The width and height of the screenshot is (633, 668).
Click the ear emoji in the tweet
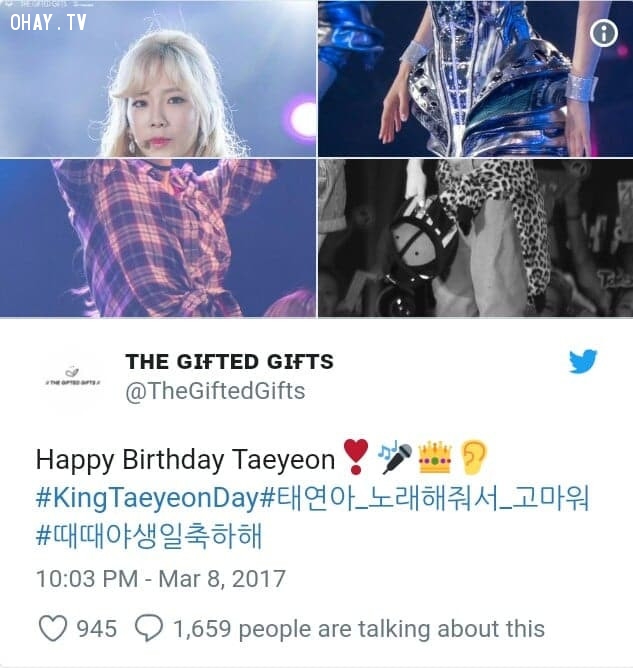pyautogui.click(x=474, y=458)
